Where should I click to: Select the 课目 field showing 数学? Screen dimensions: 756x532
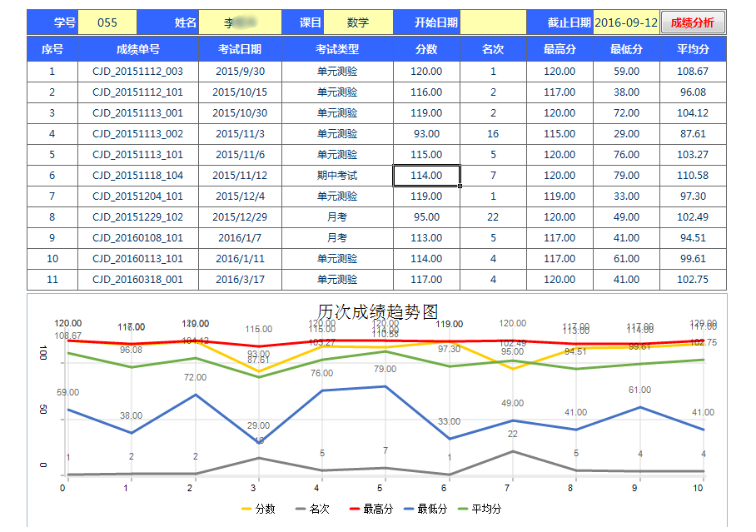click(358, 22)
